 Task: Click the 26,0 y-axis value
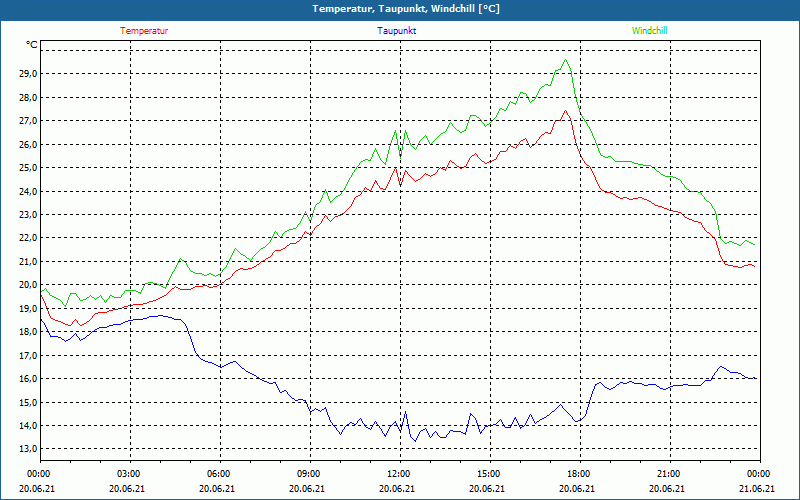coord(29,144)
